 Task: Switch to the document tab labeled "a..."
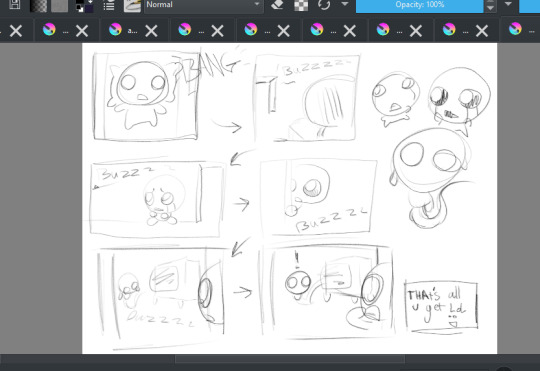125,30
